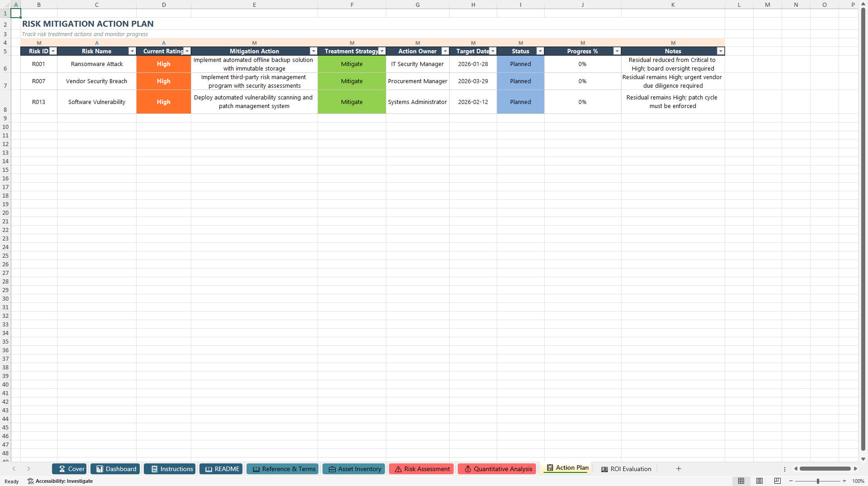This screenshot has height=486, width=868.
Task: Click the vertical scrollbar thumb
Action: (x=863, y=230)
